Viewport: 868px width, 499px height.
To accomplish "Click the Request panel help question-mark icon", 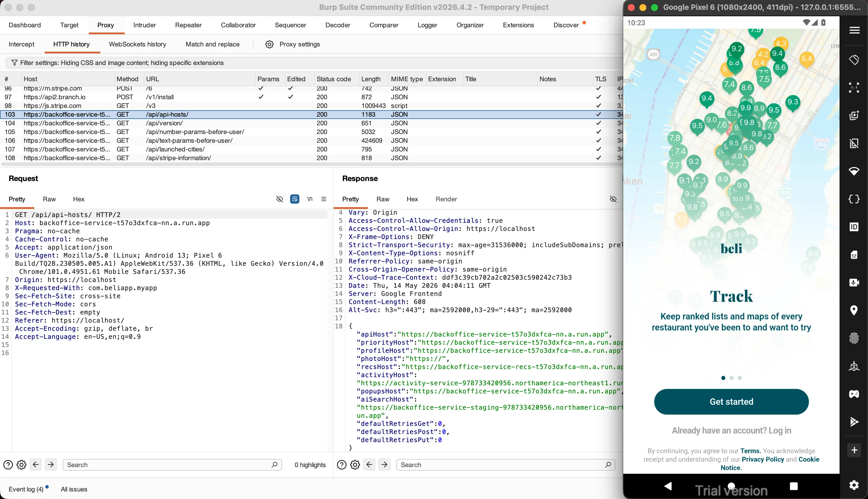I will coord(8,465).
